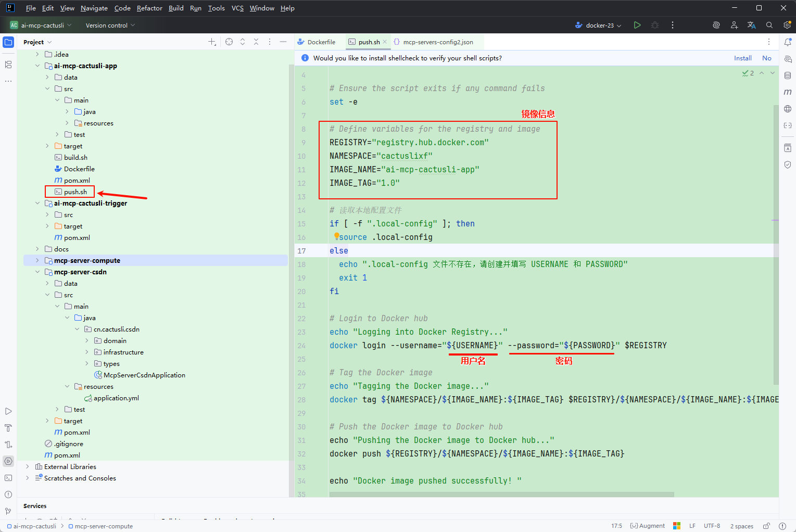796x532 pixels.
Task: Click Augment status bar widget
Action: pos(648,526)
